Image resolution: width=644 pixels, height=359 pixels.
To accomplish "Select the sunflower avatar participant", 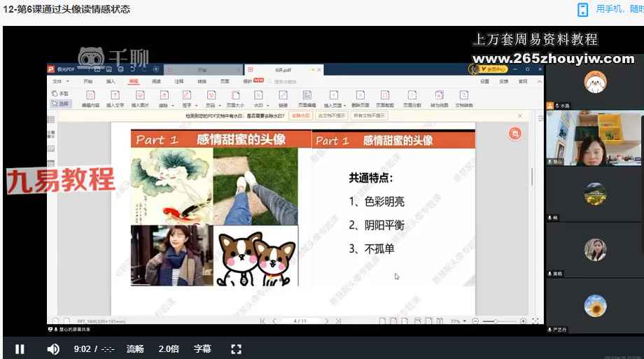I will pos(595,306).
